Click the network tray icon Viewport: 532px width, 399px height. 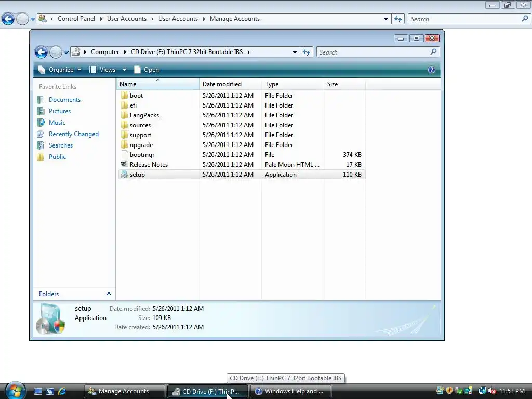tap(482, 391)
